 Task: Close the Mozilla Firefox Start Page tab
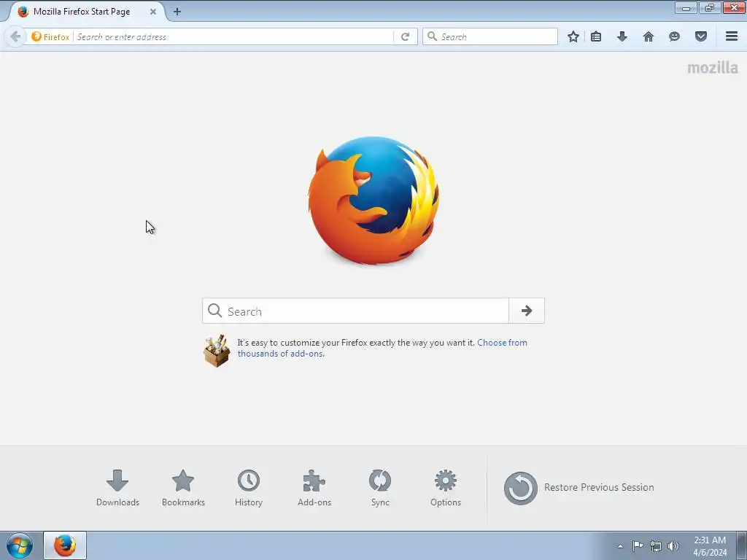(x=153, y=12)
